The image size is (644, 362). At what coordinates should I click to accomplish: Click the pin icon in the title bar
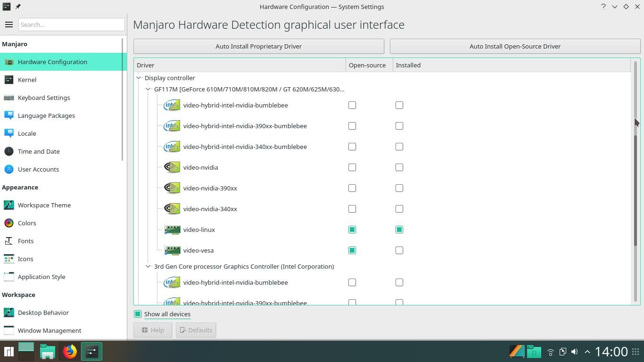[18, 7]
